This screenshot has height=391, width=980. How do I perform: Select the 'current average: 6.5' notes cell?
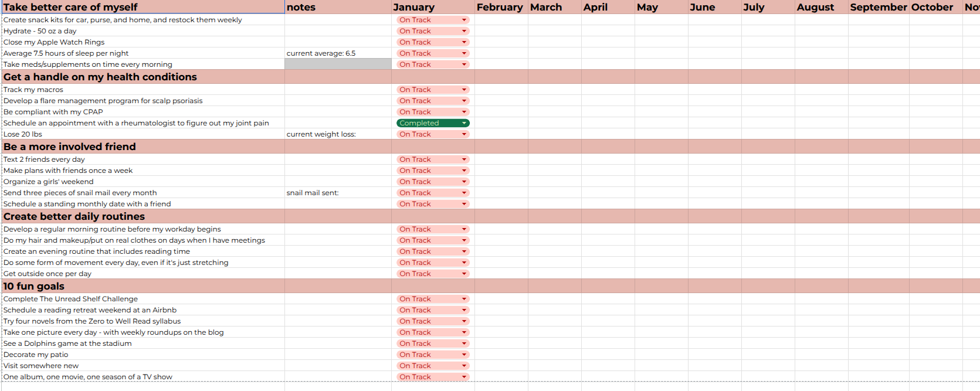coord(338,53)
